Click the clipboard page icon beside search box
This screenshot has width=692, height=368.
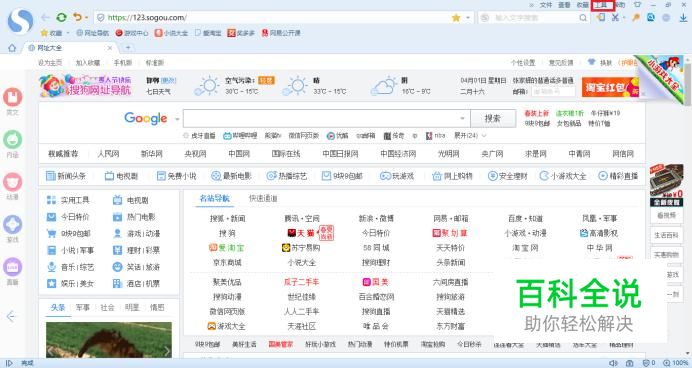(601, 18)
